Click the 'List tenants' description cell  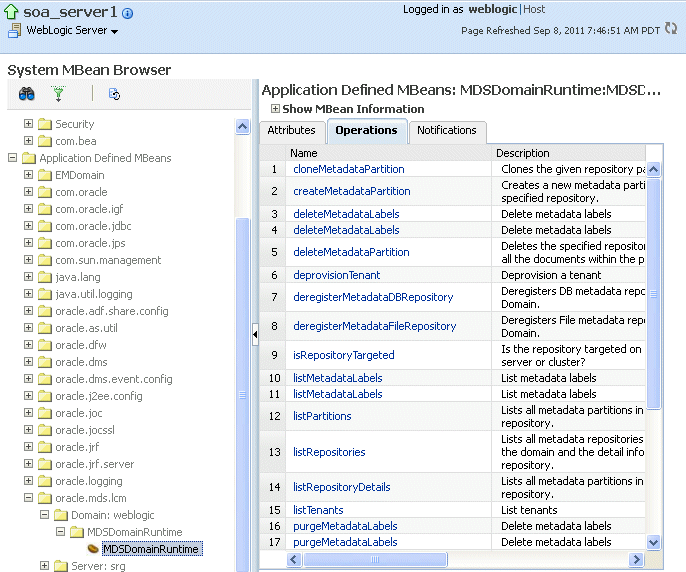(569, 510)
